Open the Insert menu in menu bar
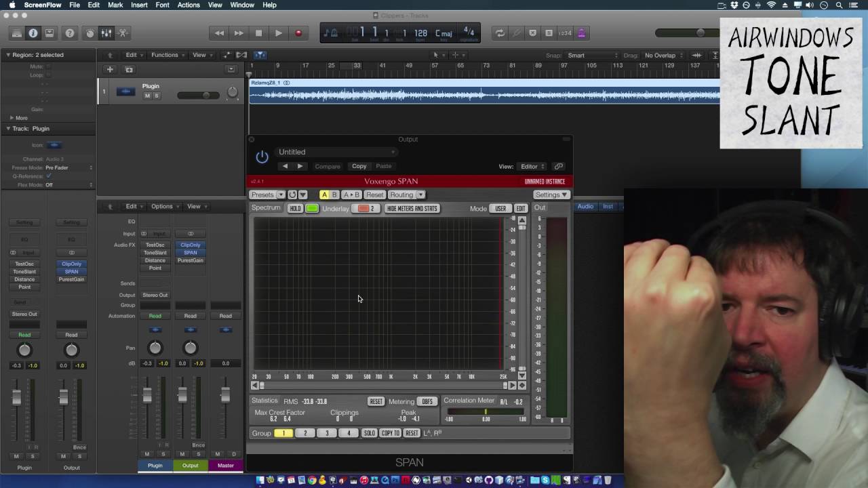This screenshot has height=488, width=868. [x=139, y=5]
